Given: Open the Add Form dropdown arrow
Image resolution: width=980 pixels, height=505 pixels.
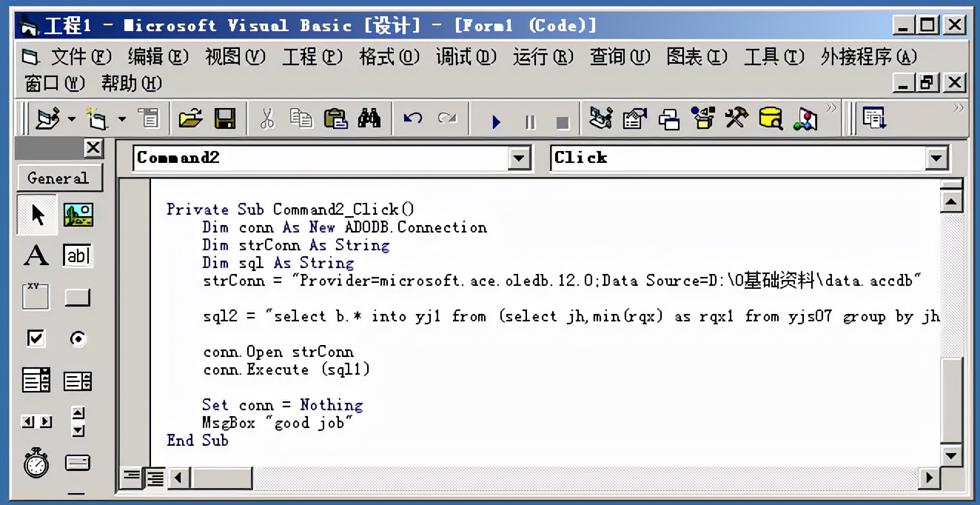Looking at the screenshot, I should click(122, 119).
